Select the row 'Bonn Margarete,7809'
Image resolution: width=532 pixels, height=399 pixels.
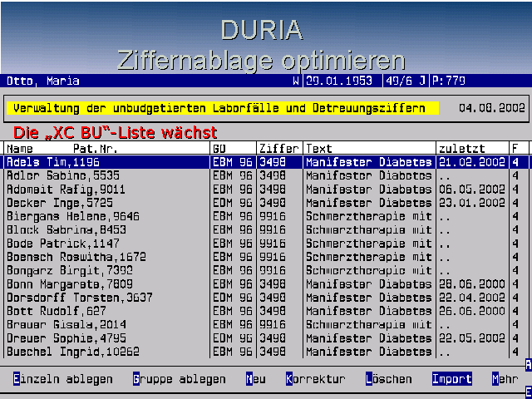click(266, 284)
